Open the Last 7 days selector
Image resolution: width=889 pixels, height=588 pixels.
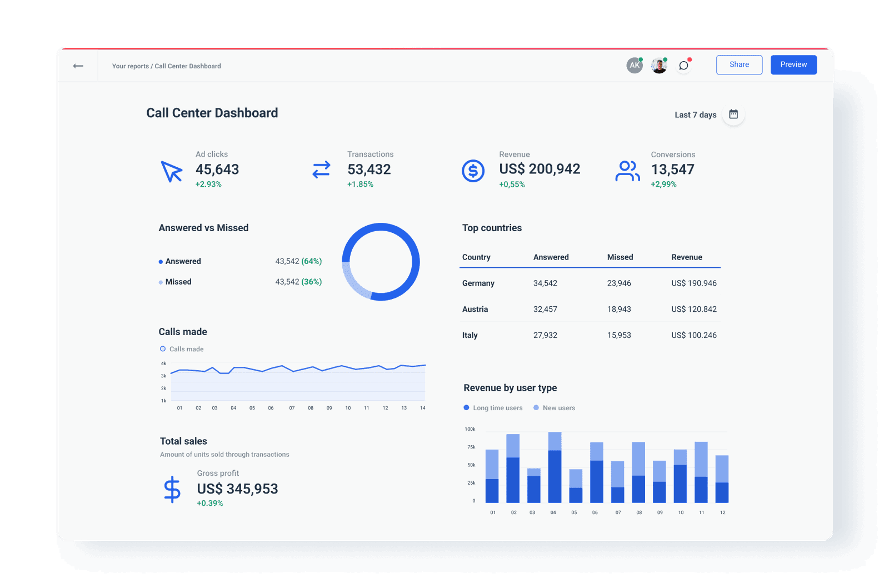[695, 114]
